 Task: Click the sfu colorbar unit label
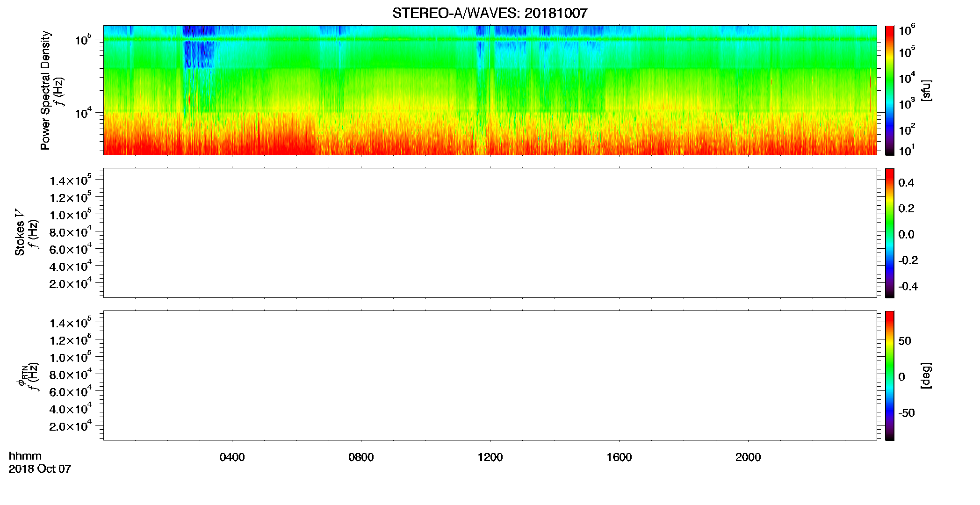click(926, 90)
